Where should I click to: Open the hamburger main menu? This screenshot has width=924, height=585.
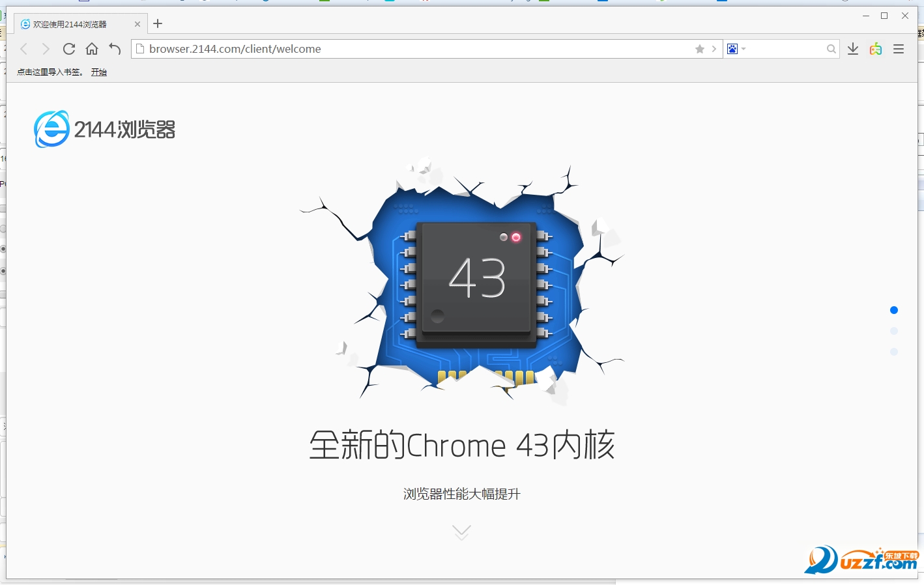coord(899,49)
